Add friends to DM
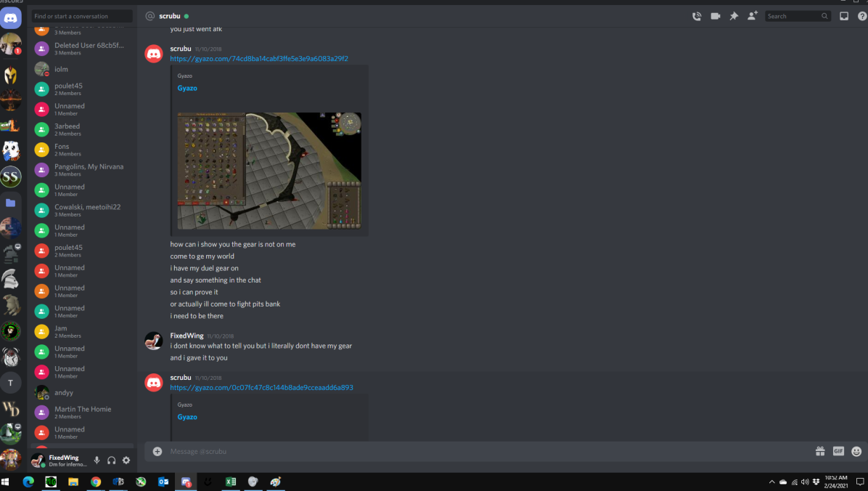868x491 pixels. [753, 16]
